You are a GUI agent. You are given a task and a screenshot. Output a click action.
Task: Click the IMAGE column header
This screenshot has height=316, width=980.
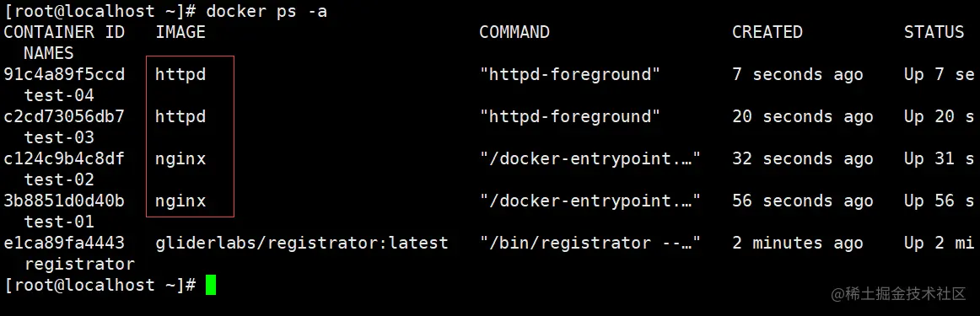click(180, 33)
